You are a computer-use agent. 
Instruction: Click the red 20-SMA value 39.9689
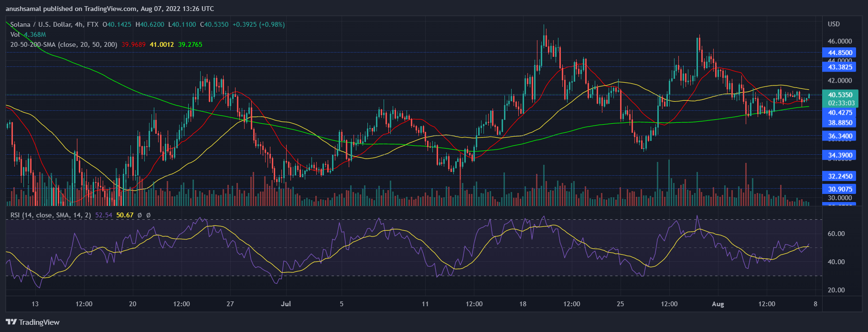point(134,44)
